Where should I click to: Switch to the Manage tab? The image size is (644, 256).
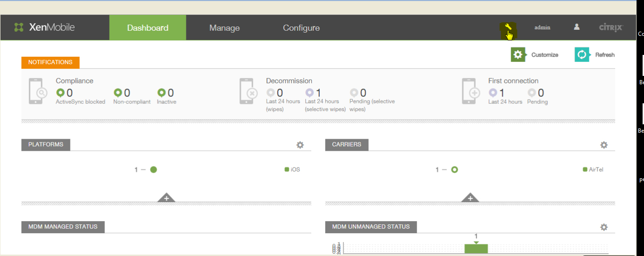[224, 28]
